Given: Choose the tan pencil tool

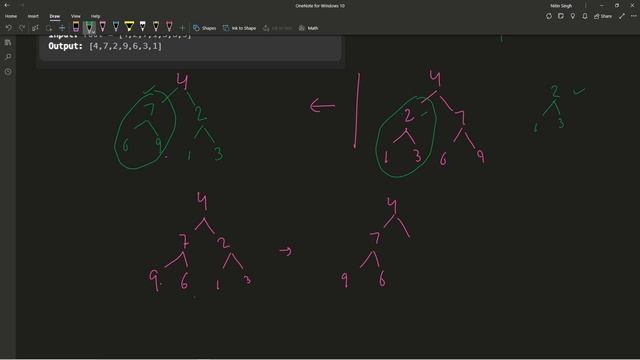Looking at the screenshot, I should point(156,27).
